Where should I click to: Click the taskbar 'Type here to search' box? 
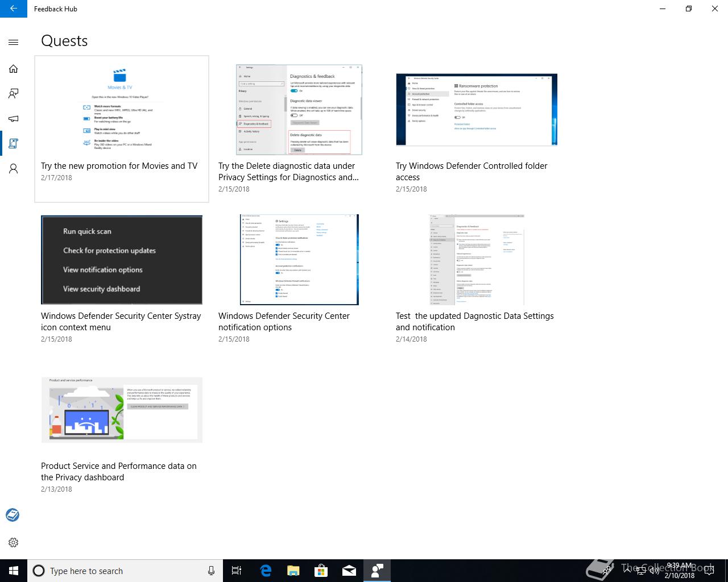tap(125, 571)
